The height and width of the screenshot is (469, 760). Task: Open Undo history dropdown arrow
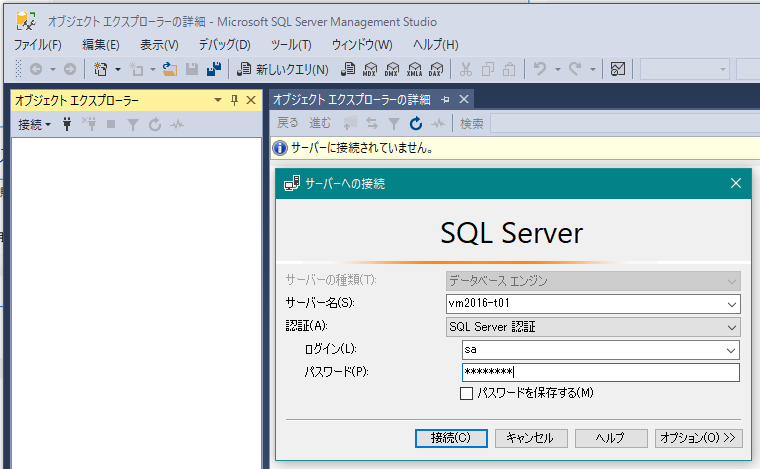coord(557,69)
